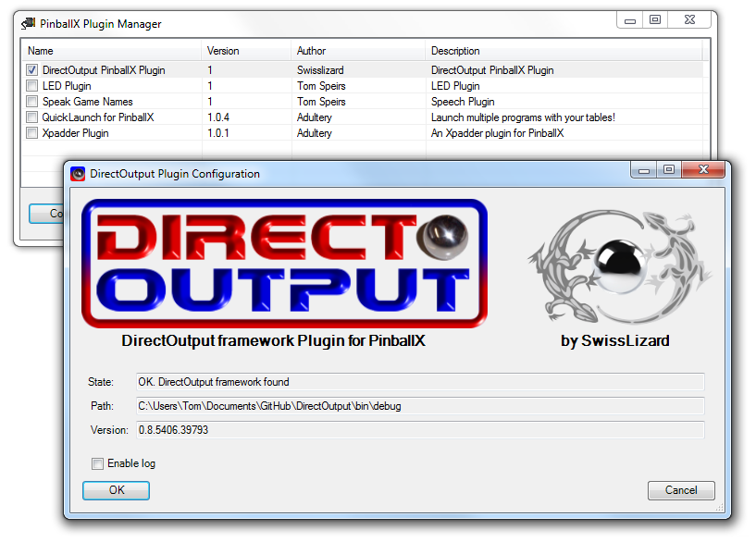Click Adultery author in the Xpadder Plugin row

point(315,133)
